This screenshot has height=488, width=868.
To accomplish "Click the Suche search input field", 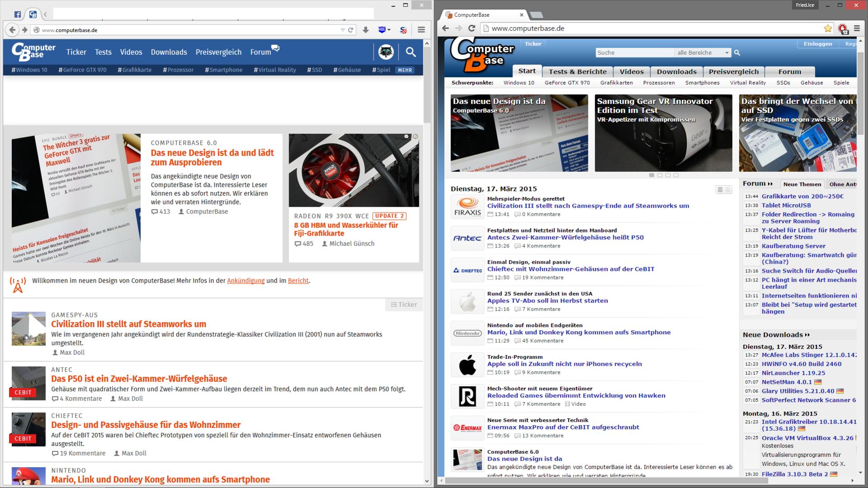I will click(635, 53).
